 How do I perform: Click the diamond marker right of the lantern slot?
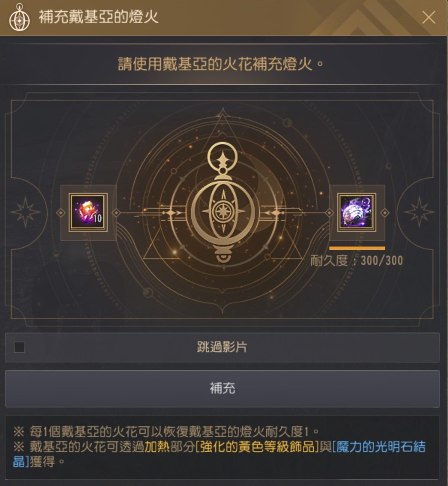tap(385, 213)
